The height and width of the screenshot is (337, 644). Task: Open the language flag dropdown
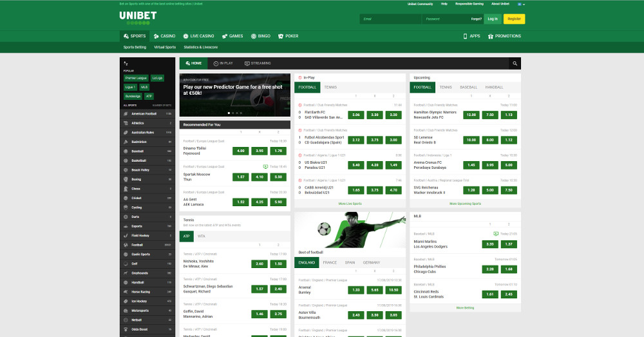tap(521, 4)
